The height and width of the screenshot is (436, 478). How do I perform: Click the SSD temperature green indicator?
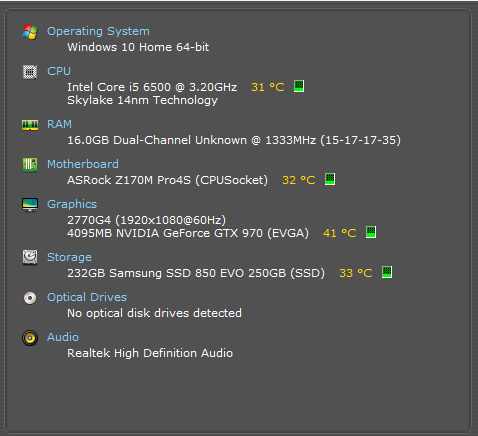(x=387, y=272)
